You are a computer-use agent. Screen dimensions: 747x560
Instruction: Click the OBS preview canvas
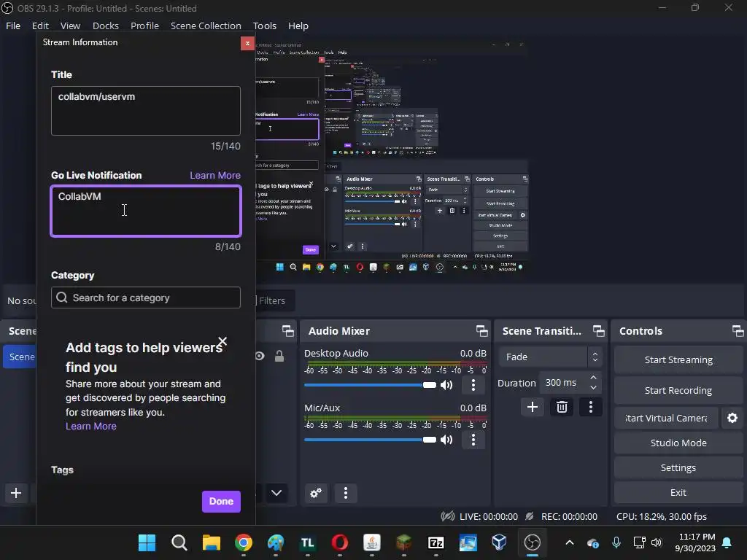click(x=392, y=157)
